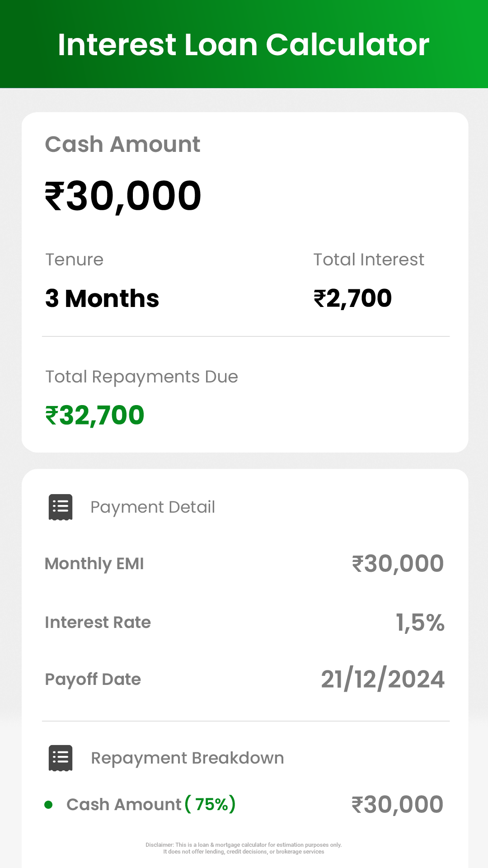Open the payoff date 21/12/2024

(383, 679)
